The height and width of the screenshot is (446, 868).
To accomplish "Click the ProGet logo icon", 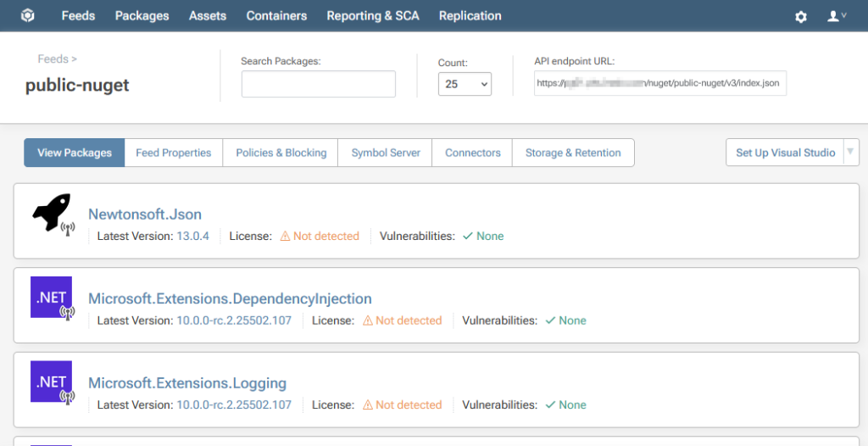I will 28,16.
